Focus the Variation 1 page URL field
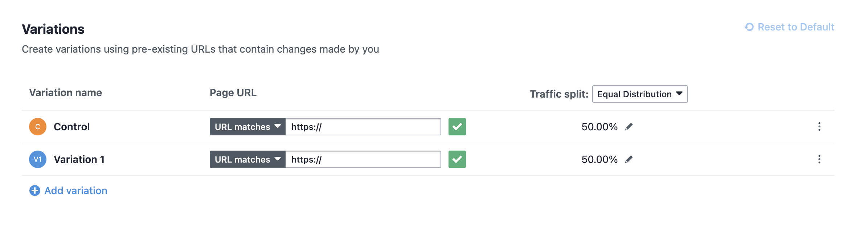Screen dimensions: 868x225 (x=363, y=159)
